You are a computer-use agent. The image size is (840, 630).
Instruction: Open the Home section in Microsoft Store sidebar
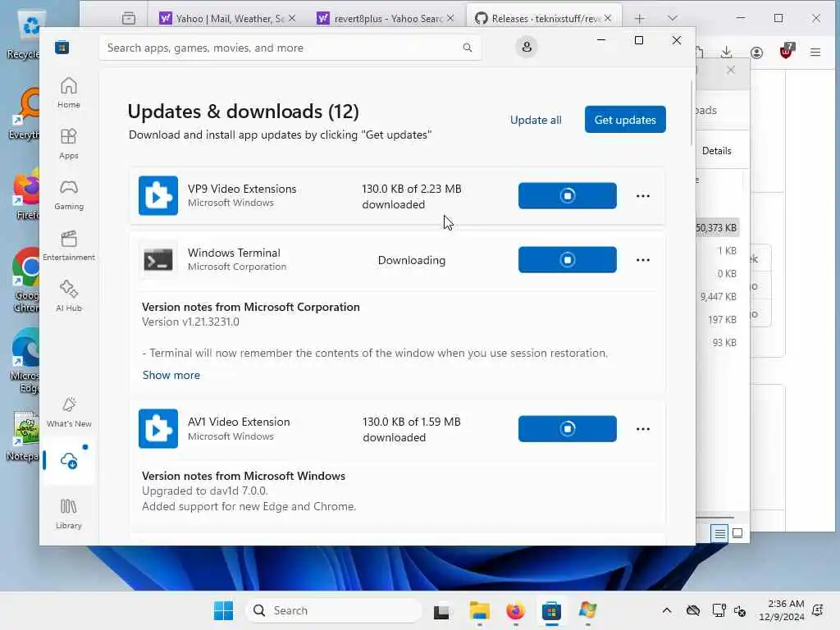pyautogui.click(x=69, y=94)
